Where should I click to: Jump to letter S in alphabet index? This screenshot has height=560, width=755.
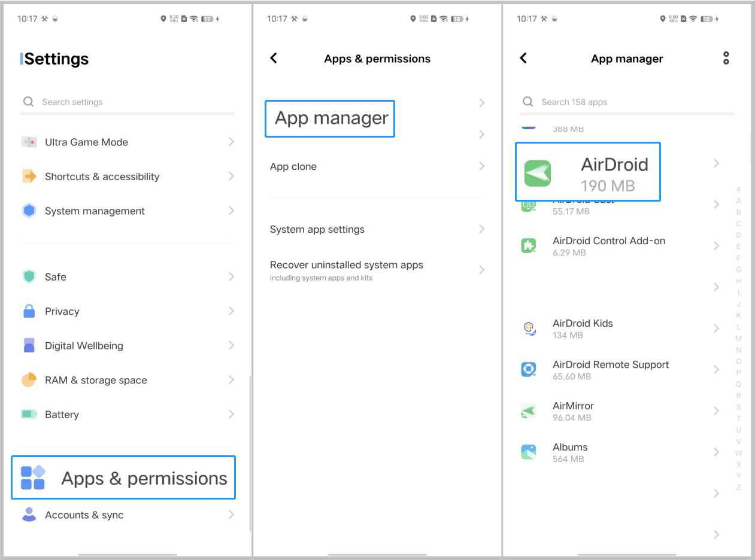click(739, 407)
